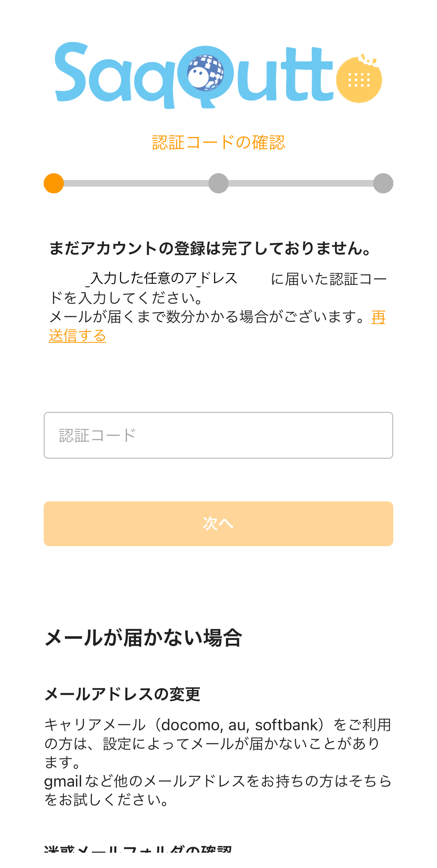Select the first orange progress step dot
Image resolution: width=437 pixels, height=868 pixels.
tap(53, 183)
